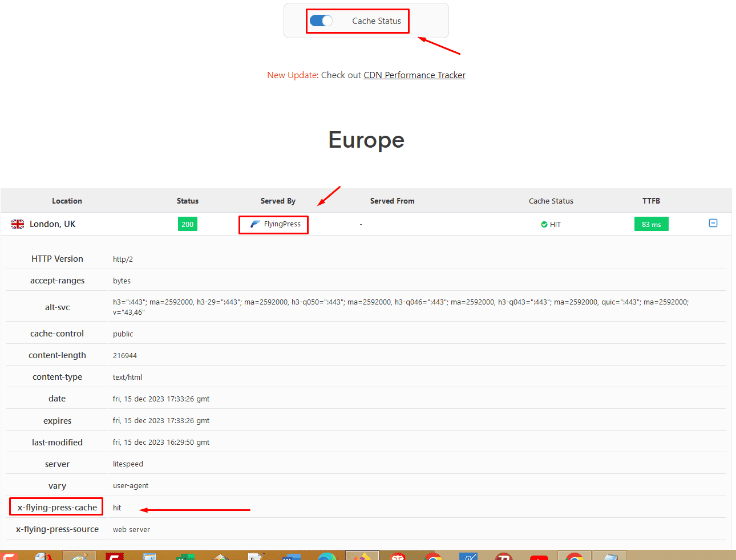Collapse the London, UK details row
The image size is (736, 560).
click(x=713, y=223)
